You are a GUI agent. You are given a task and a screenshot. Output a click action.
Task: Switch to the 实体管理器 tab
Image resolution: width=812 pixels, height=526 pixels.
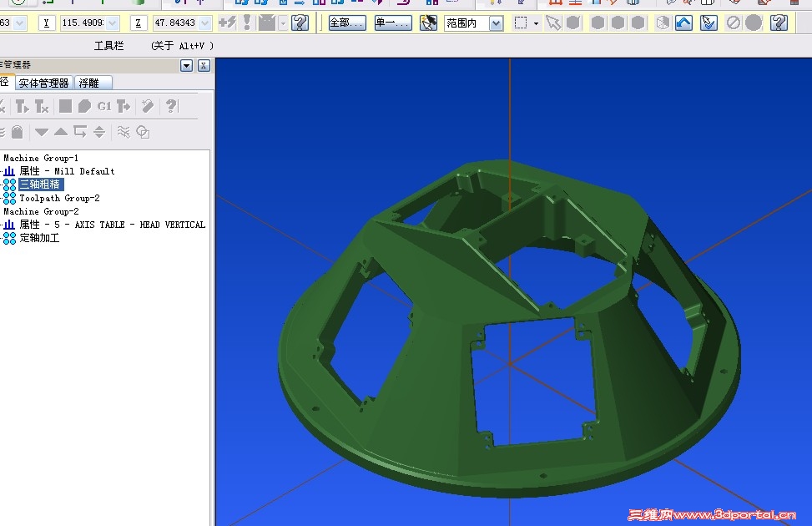[x=44, y=83]
